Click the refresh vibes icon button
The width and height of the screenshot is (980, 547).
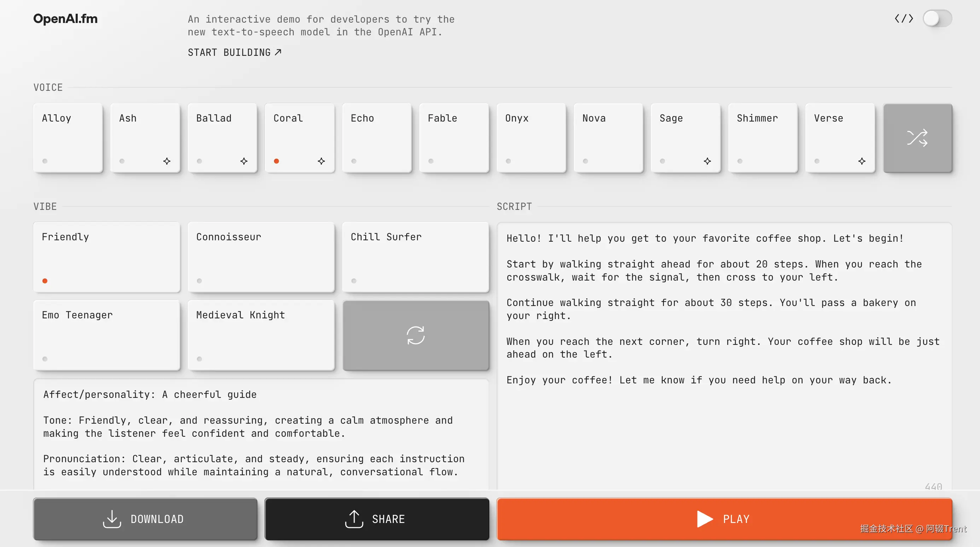(415, 335)
